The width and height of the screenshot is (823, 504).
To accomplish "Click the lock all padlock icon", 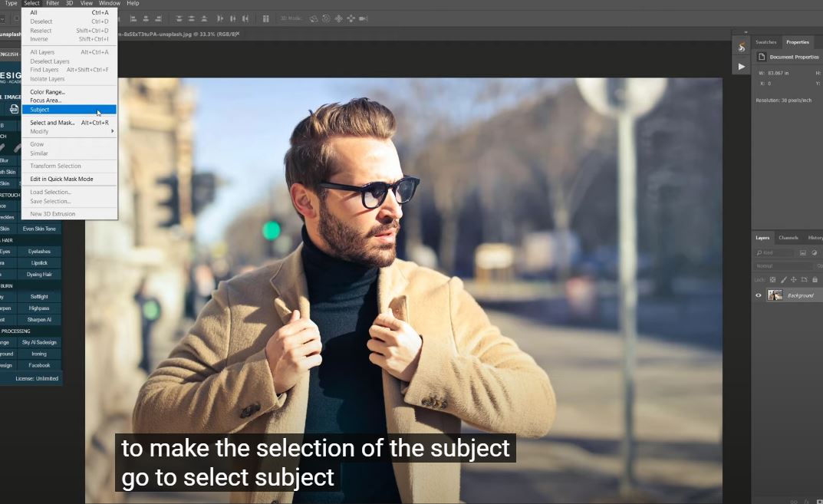I will click(x=815, y=279).
